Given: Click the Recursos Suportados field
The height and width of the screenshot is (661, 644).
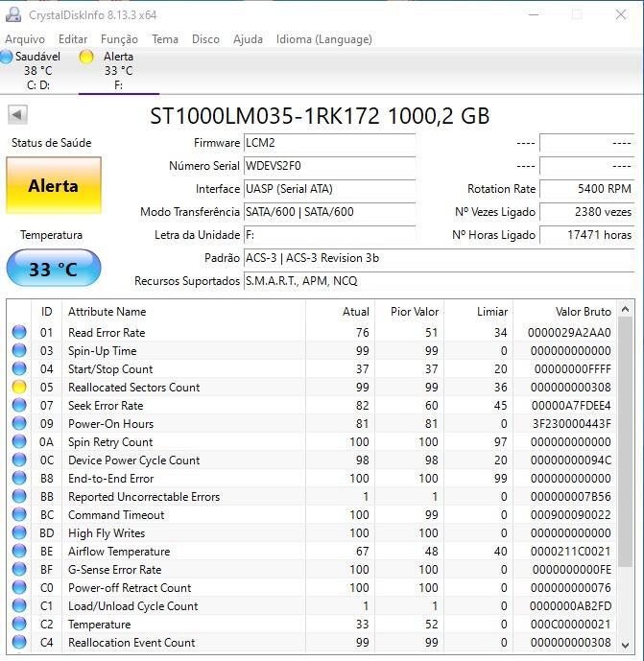Looking at the screenshot, I should [439, 281].
